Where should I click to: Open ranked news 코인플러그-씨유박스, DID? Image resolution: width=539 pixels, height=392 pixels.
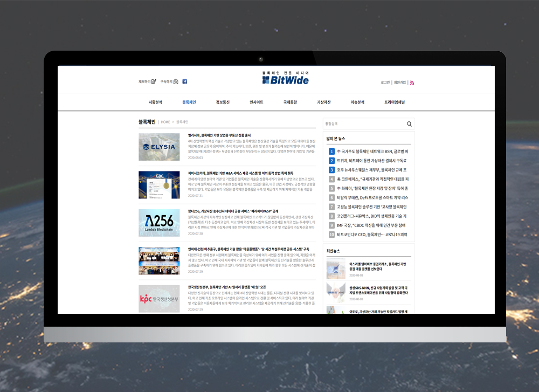click(x=371, y=216)
